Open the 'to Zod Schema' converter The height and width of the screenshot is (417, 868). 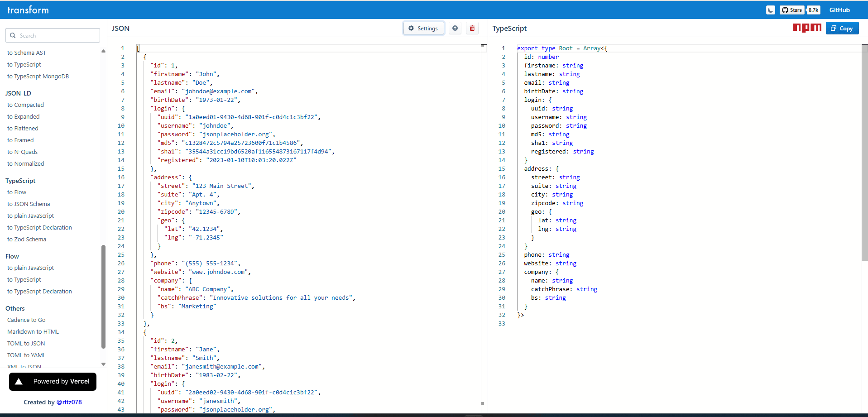pos(26,239)
